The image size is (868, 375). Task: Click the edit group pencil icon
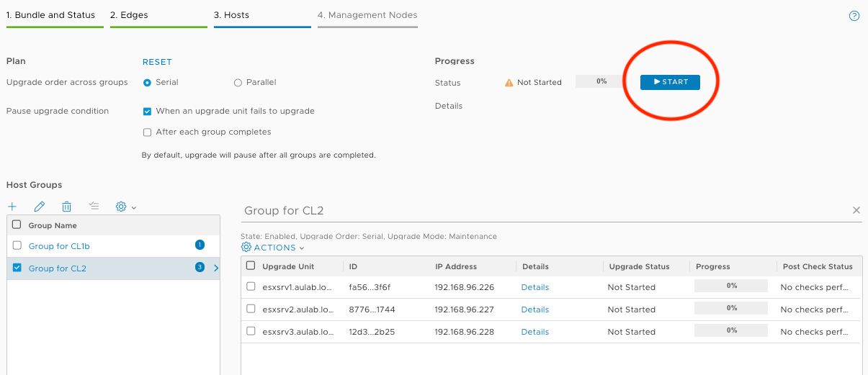point(40,207)
